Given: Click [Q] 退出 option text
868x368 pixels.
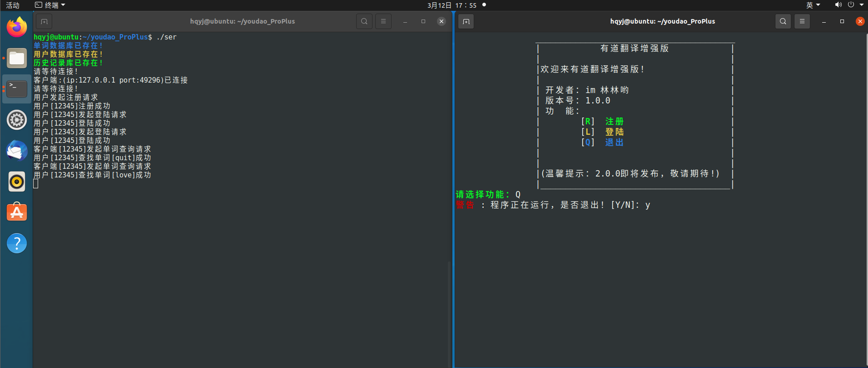Looking at the screenshot, I should 603,142.
